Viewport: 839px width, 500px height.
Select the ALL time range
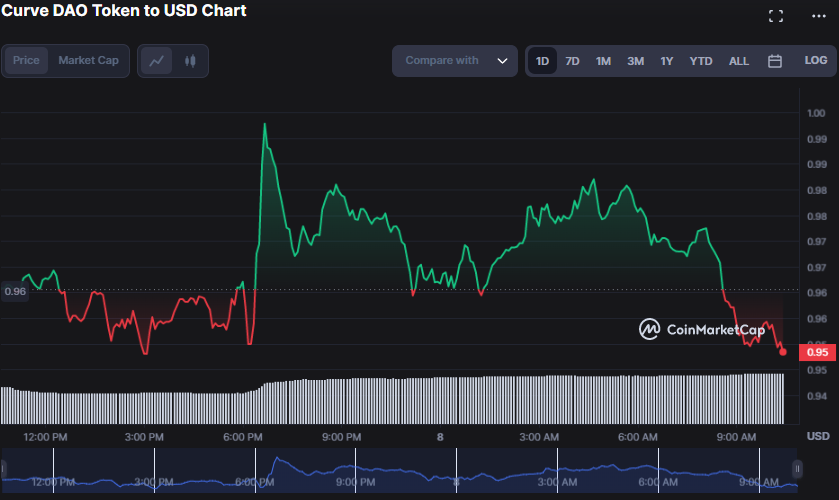pyautogui.click(x=739, y=61)
